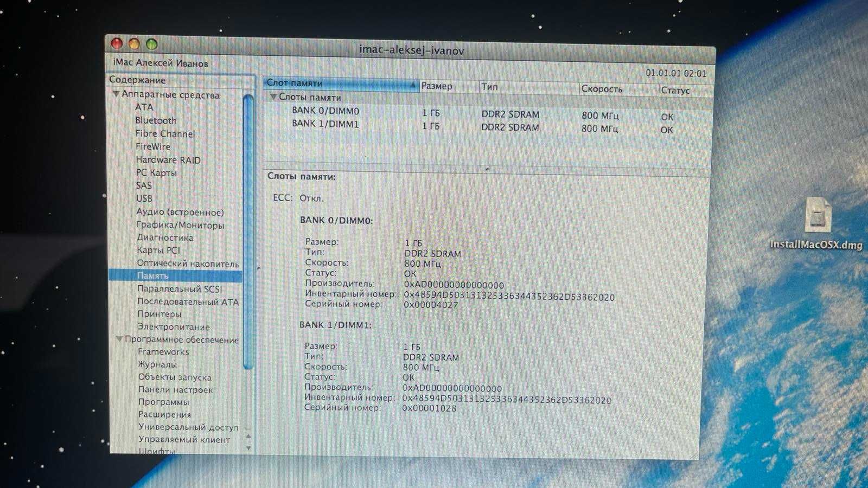Select the BANK 1/DIMM1 row

(487, 126)
